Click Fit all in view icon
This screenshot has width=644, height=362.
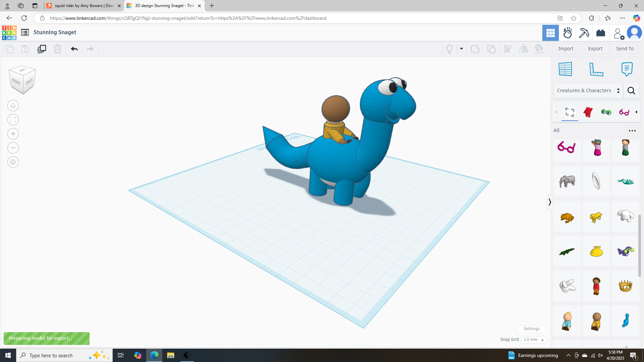[x=13, y=120]
